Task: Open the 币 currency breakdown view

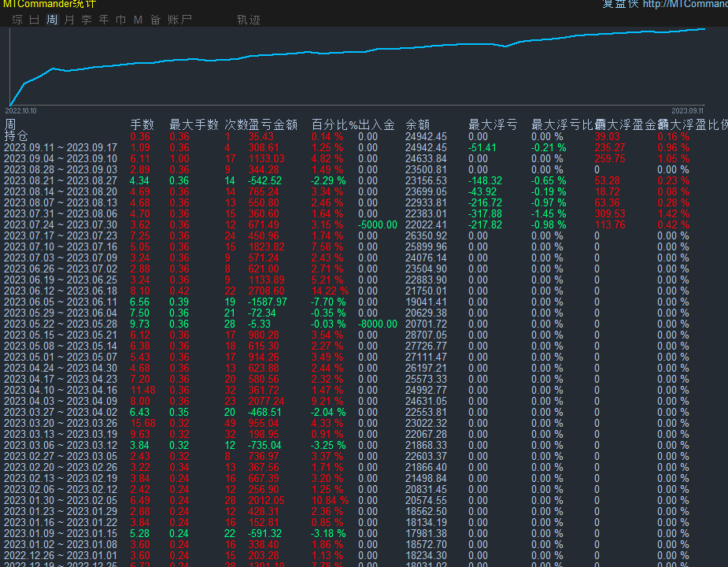Action: coord(120,20)
